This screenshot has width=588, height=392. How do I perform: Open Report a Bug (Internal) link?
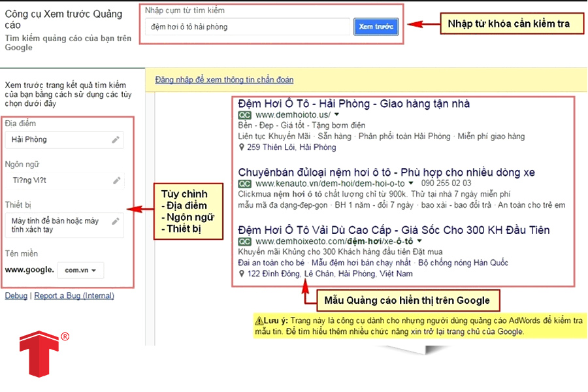click(x=74, y=295)
